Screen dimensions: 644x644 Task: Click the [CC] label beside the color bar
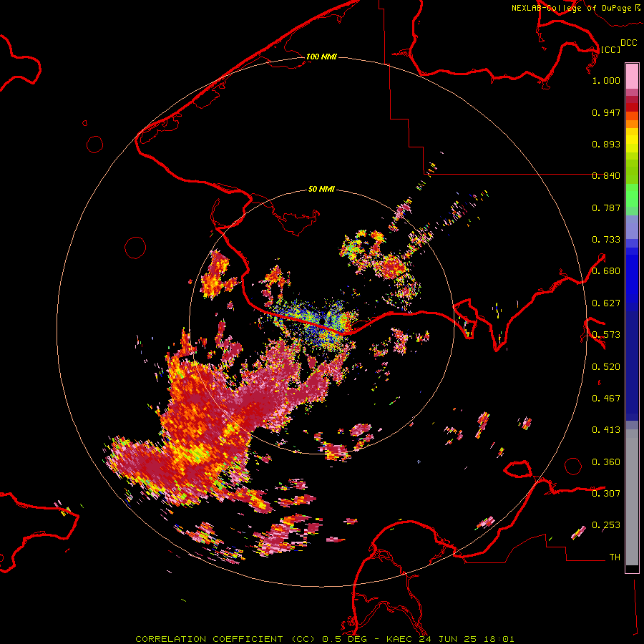tap(610, 49)
